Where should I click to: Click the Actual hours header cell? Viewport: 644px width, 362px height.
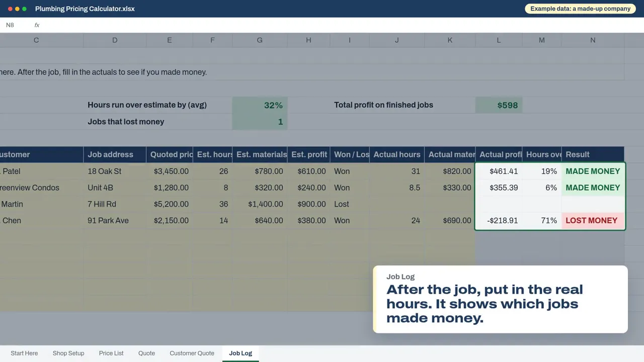(x=397, y=154)
